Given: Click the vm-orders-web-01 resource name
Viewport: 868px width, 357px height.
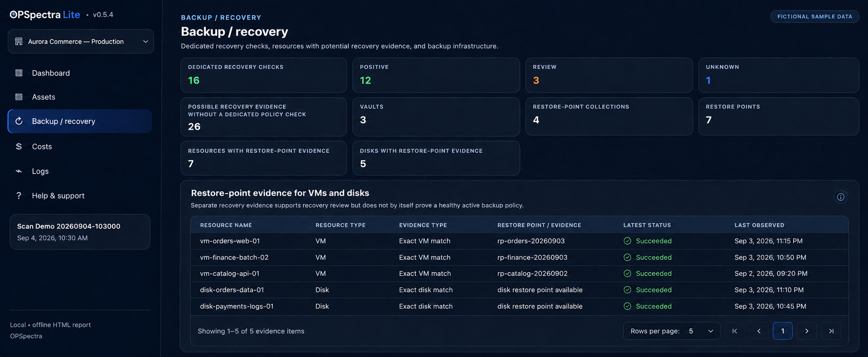Looking at the screenshot, I should tap(230, 241).
